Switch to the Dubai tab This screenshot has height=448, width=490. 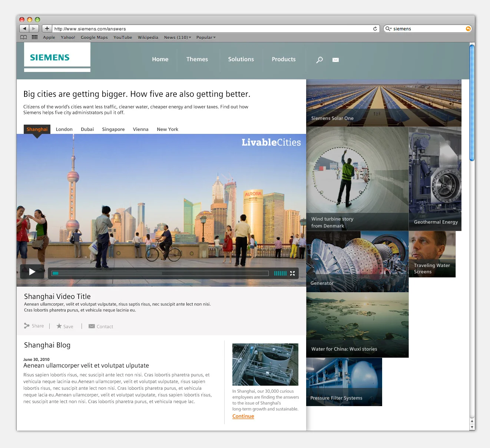click(87, 129)
